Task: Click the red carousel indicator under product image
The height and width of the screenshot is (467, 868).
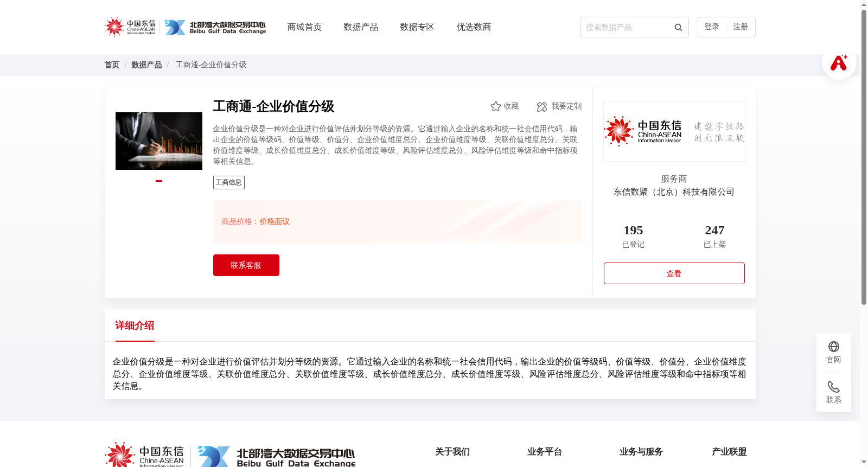Action: pos(159,181)
